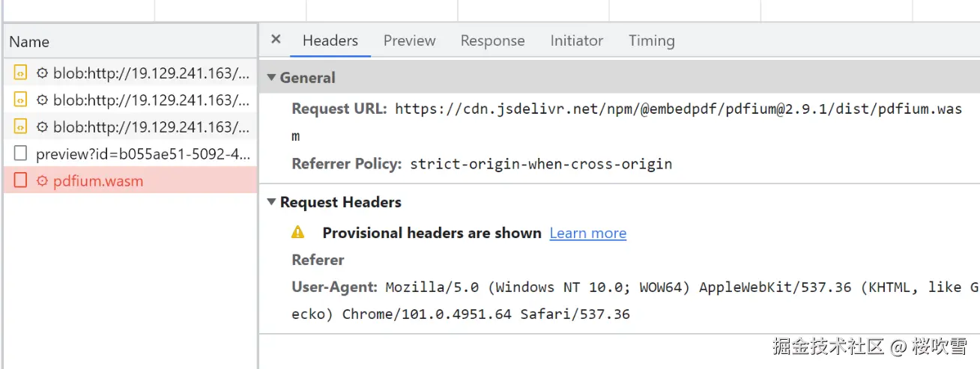Screen dimensions: 980x369
Task: Collapse the General section triangle
Action: [x=272, y=77]
